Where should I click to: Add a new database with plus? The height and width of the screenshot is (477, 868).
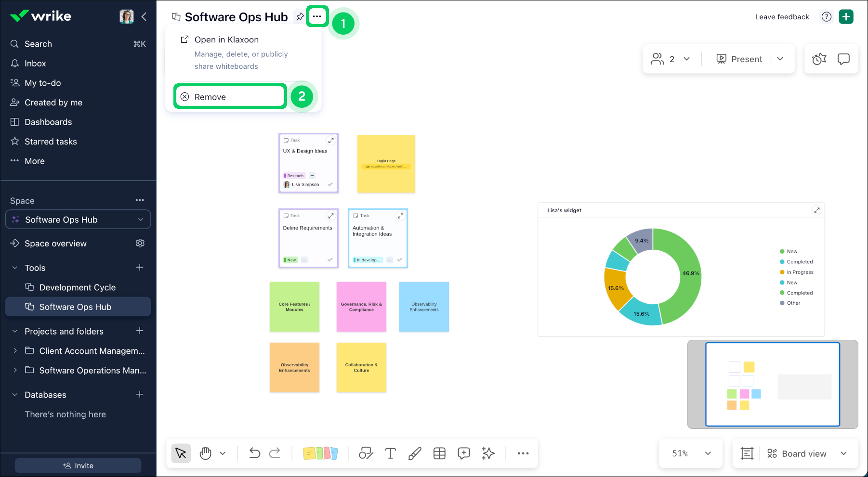140,394
